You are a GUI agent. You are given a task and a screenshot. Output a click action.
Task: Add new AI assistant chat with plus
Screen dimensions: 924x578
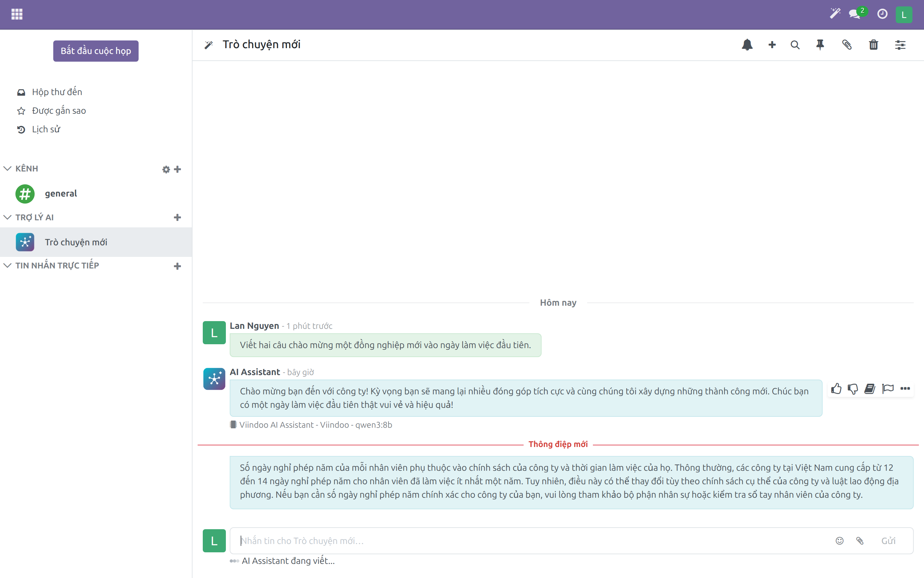click(x=177, y=217)
